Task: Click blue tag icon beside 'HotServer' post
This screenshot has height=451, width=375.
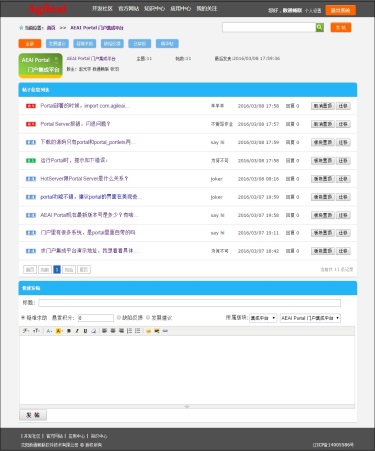Action: [31, 179]
